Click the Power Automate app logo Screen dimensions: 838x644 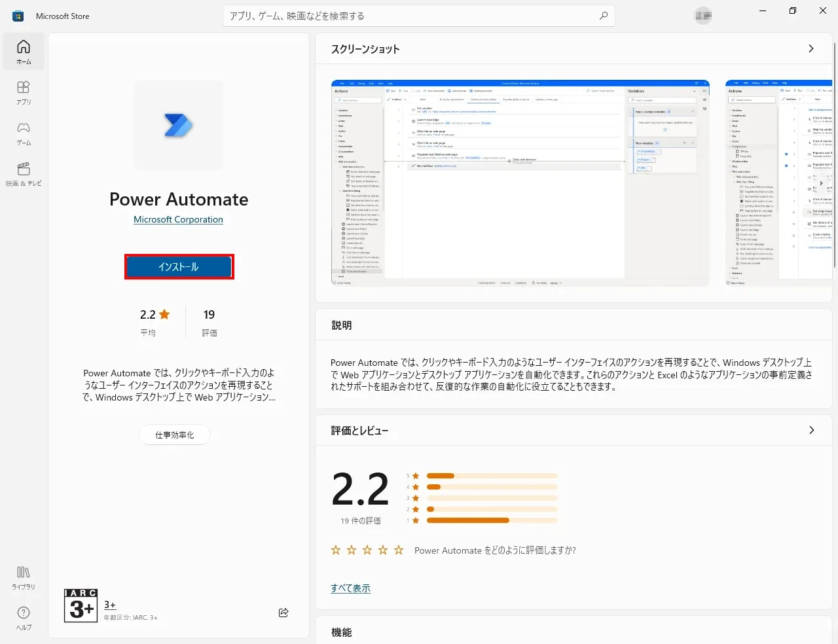pyautogui.click(x=179, y=125)
